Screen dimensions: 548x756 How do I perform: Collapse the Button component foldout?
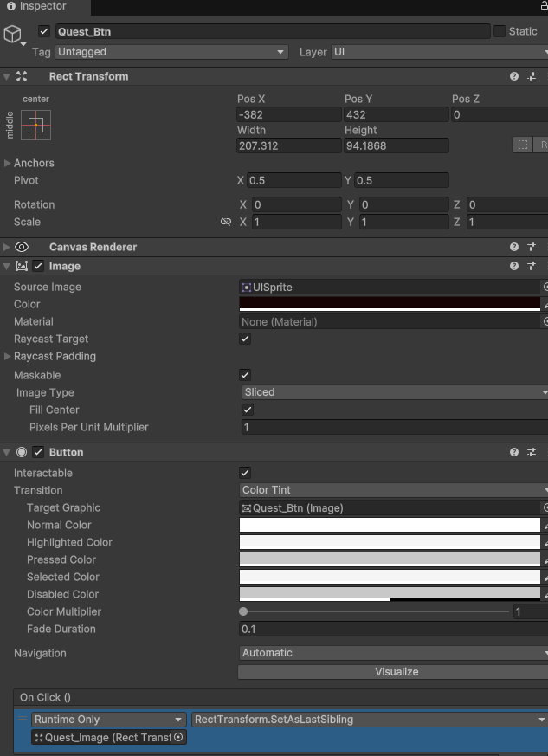click(x=6, y=452)
